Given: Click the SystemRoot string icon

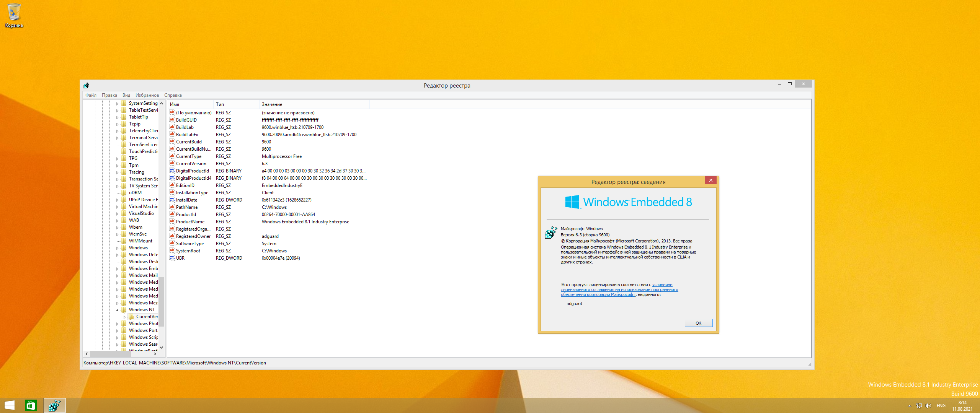Looking at the screenshot, I should [172, 250].
